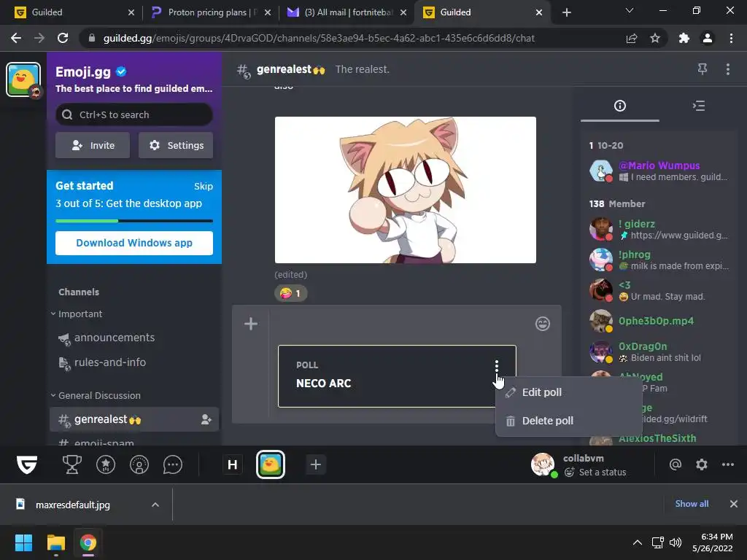Open the maxresdefault.jpg downloaded file
The image size is (747, 560).
tap(72, 505)
